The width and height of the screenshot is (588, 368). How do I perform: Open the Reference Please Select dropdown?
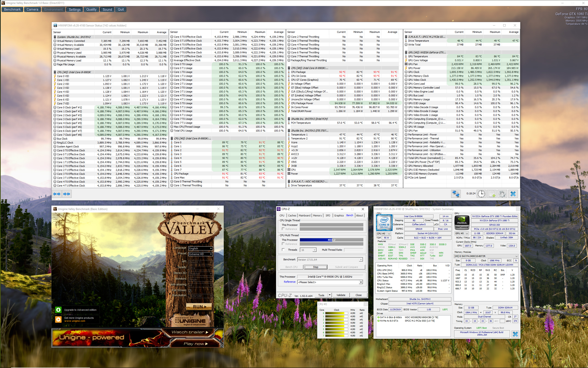330,282
